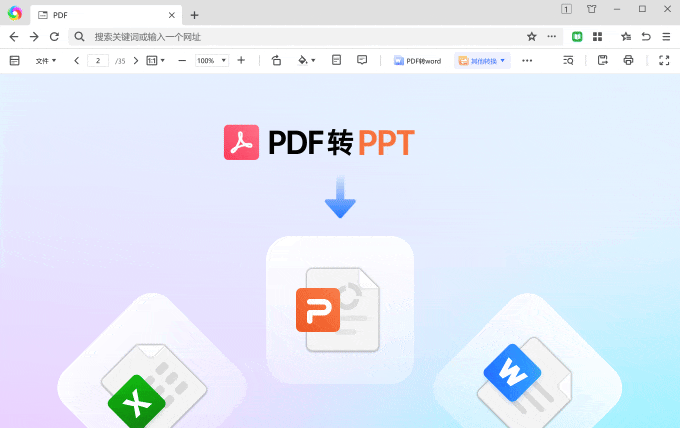Expand the 1:1 page fit dropdown
Screen dimensions: 680x428
(156, 61)
